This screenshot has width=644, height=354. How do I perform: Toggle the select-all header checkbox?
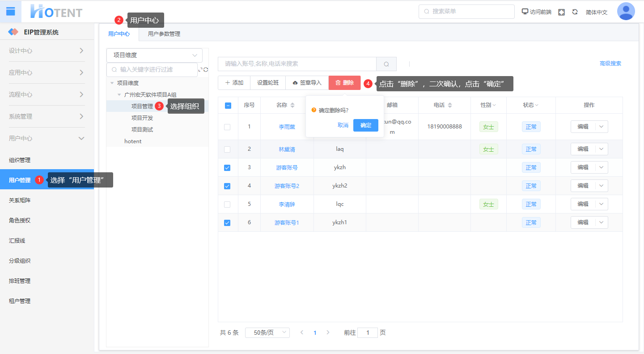point(228,106)
